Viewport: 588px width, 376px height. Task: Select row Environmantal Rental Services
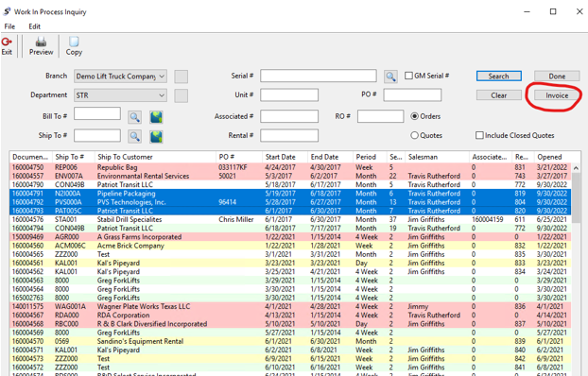pyautogui.click(x=290, y=176)
